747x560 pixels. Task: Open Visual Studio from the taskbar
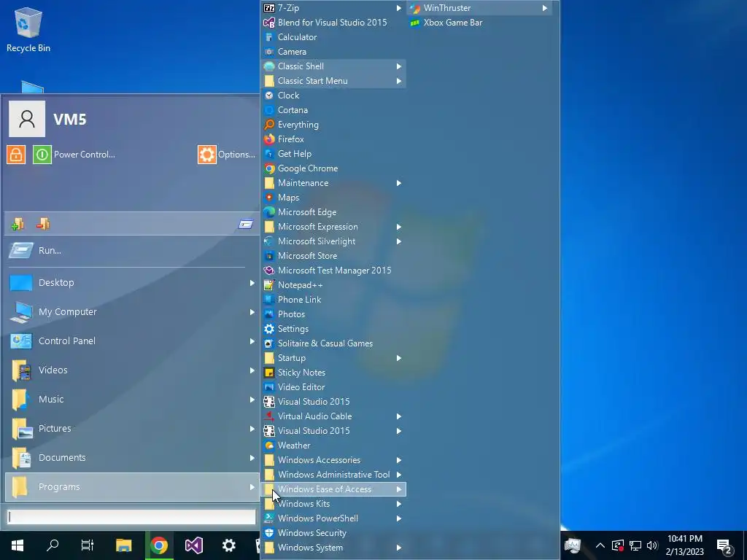pos(194,545)
